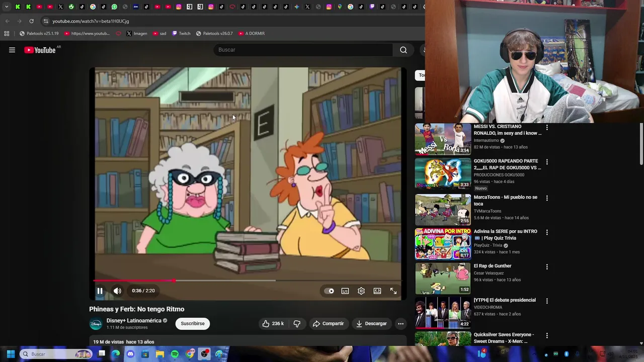Click the address bar URL
This screenshot has height=362, width=644.
tap(91, 21)
